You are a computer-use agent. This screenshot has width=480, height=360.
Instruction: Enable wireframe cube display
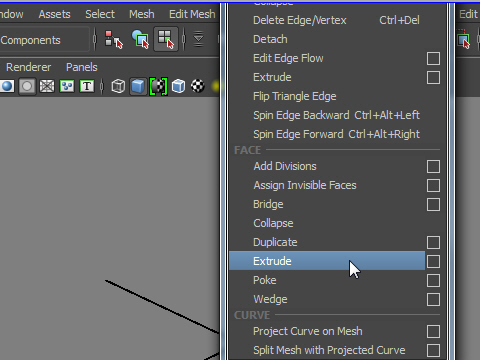click(118, 86)
